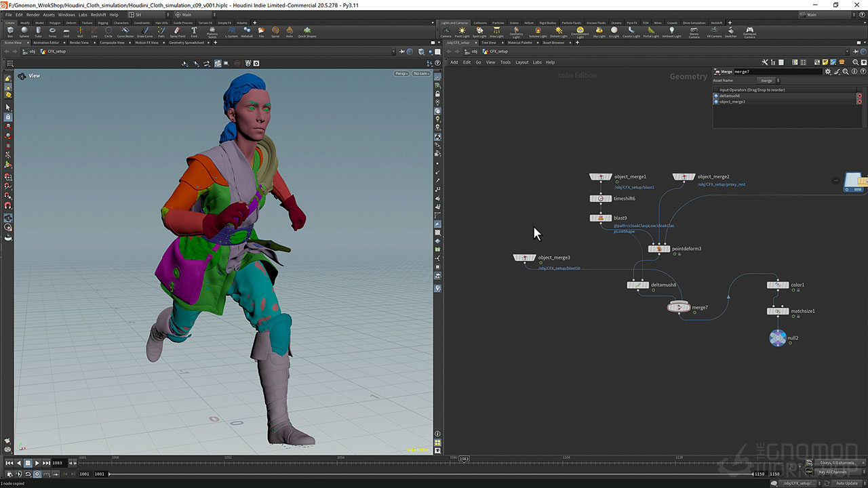
Task: Remove deltamush8 input with red toggle
Action: pyautogui.click(x=859, y=96)
